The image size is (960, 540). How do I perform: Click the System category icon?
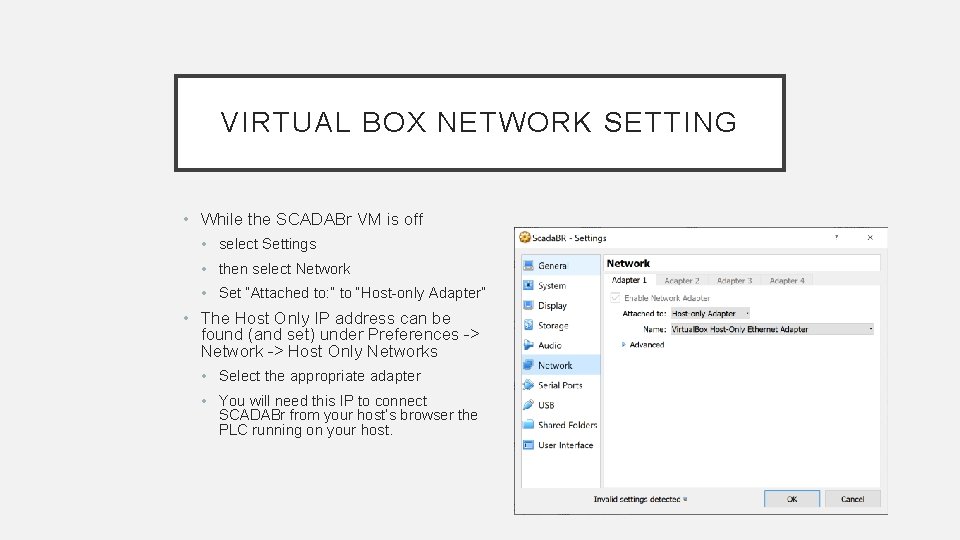tap(528, 285)
